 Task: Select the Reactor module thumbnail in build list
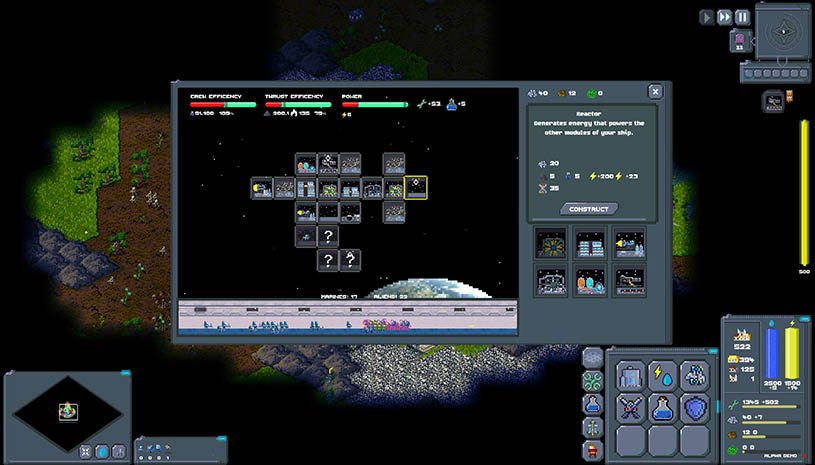coord(551,243)
